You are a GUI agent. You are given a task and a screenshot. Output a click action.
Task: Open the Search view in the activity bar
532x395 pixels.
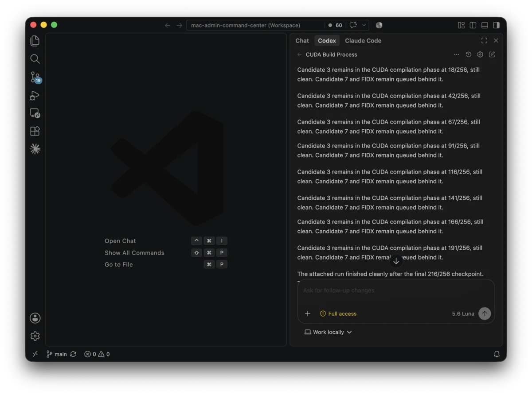pos(35,59)
